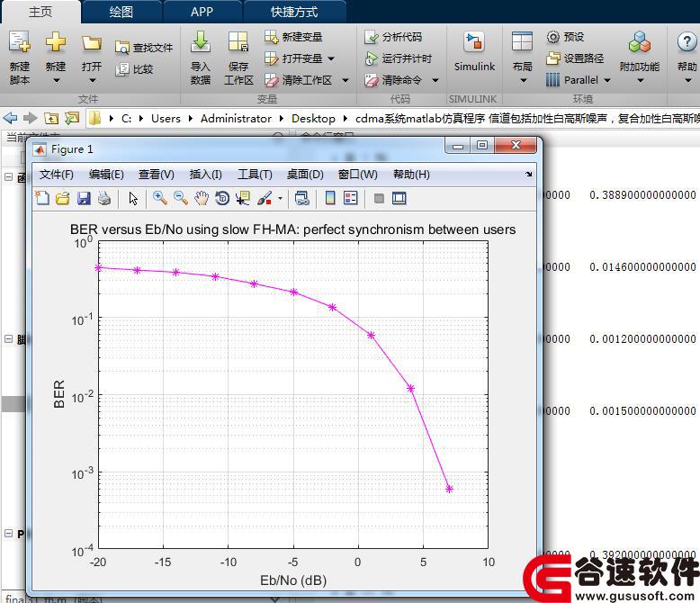Go back with the left arrow
The width and height of the screenshot is (700, 603).
10,118
